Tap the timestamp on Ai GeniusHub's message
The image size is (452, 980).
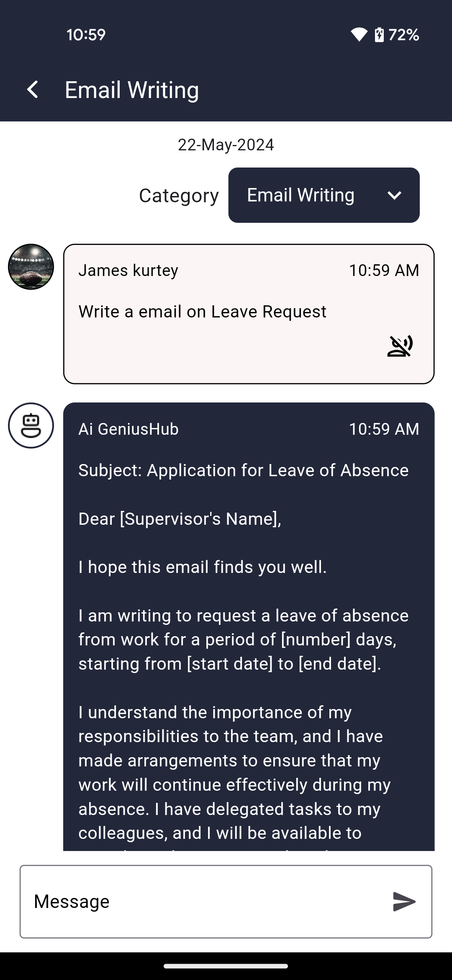384,429
